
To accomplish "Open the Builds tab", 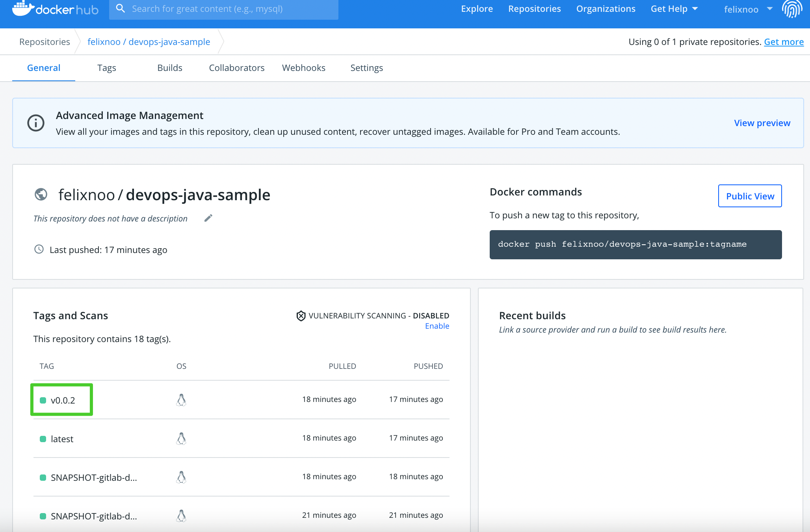I will click(x=170, y=68).
